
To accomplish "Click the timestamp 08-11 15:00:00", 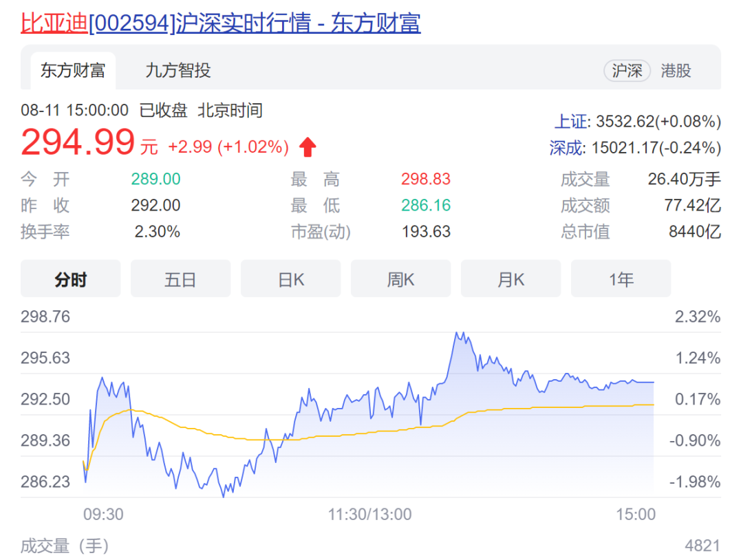I will tap(74, 110).
